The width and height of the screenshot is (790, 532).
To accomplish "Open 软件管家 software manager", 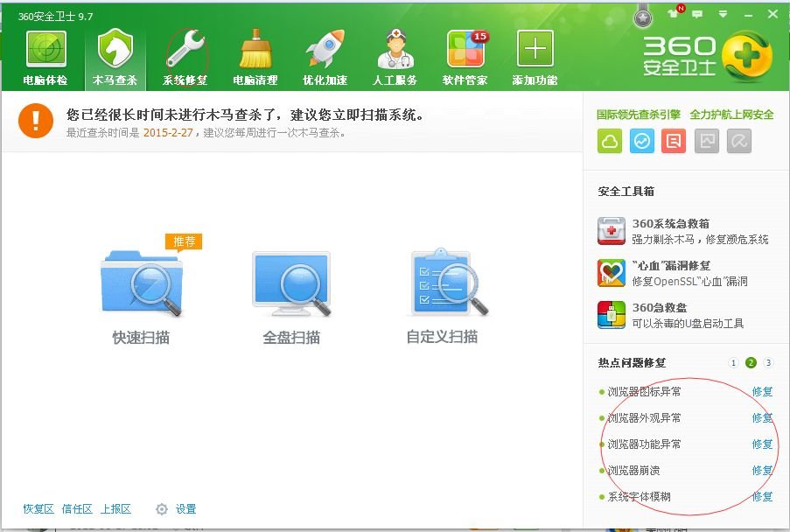I will [x=465, y=57].
